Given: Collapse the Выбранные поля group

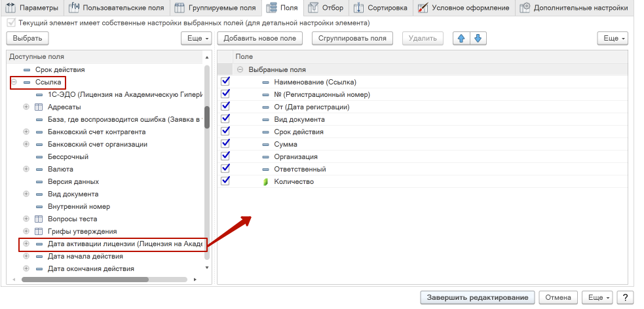Looking at the screenshot, I should click(240, 69).
